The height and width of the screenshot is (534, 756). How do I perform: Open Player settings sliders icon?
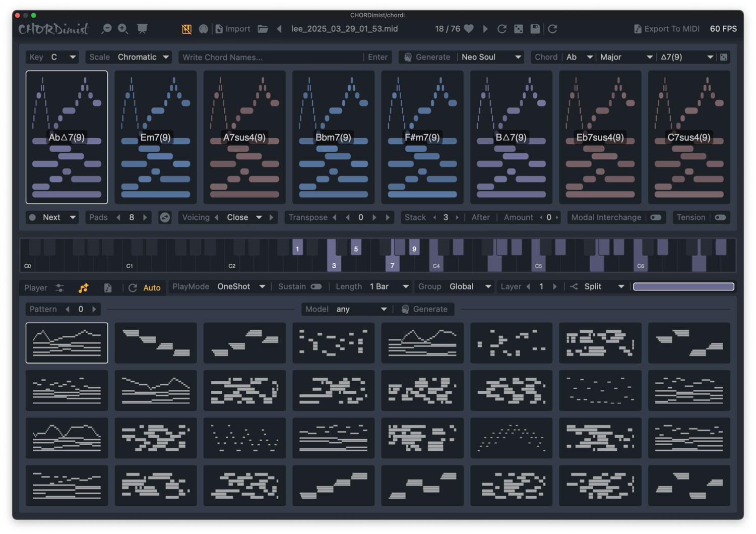(x=59, y=288)
